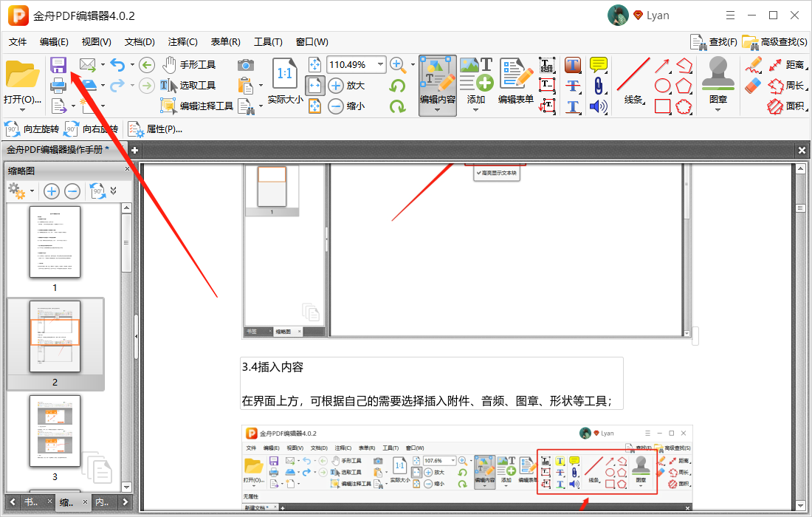Image resolution: width=812 pixels, height=517 pixels.
Task: Open the 文件 menu
Action: [x=18, y=42]
